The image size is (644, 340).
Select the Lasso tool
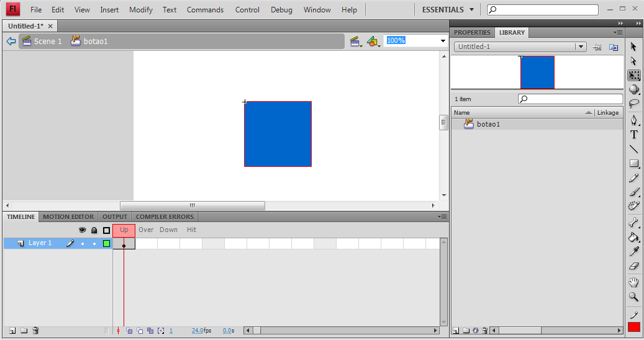tap(633, 104)
